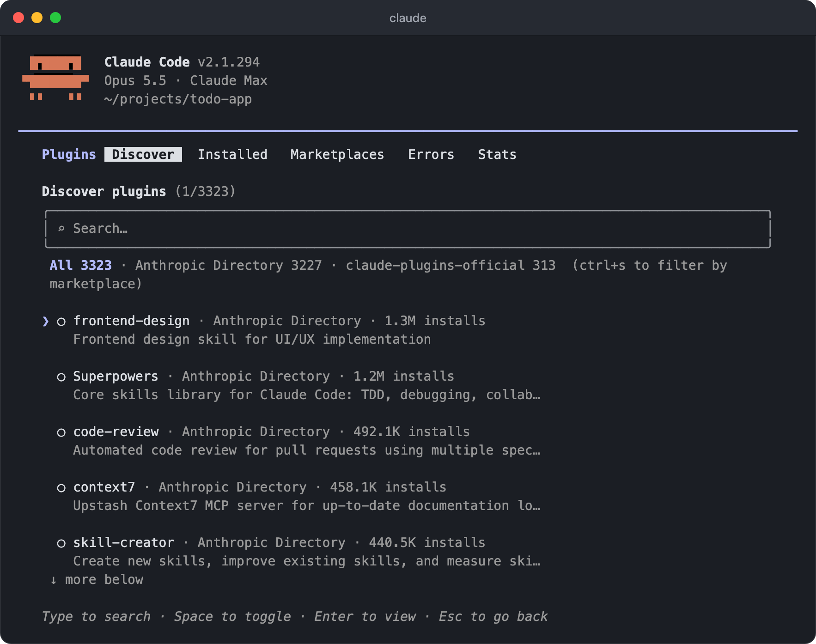
Task: Click the Create new skills description
Action: tap(307, 561)
